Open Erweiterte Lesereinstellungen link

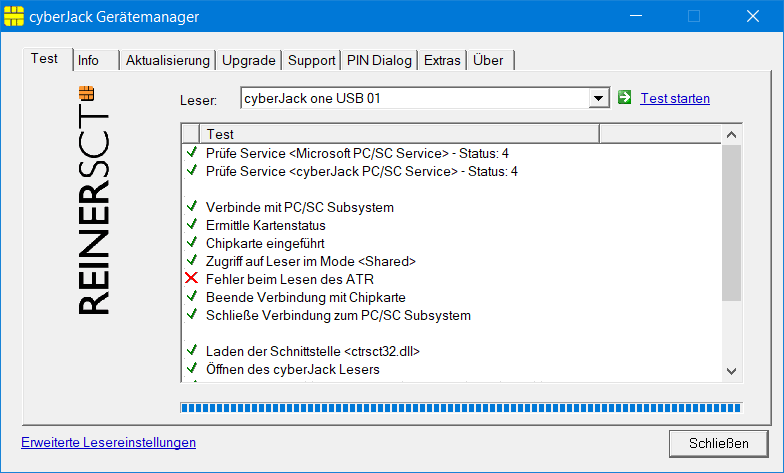(108, 442)
